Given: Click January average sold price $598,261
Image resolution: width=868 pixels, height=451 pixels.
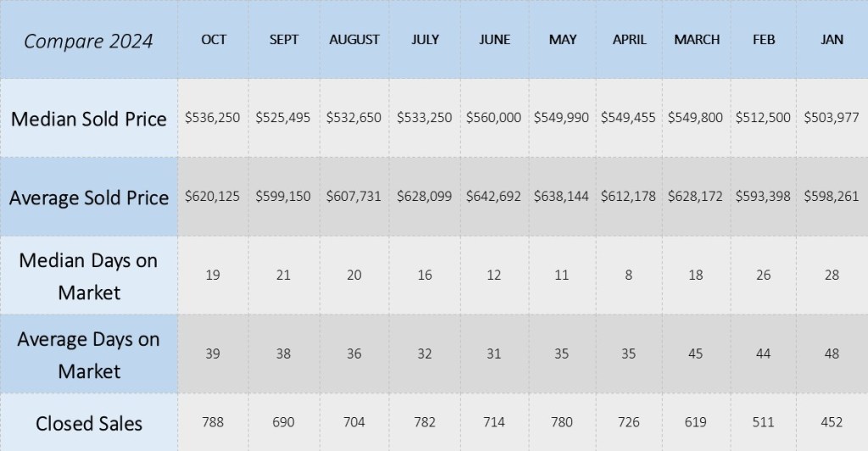Looking at the screenshot, I should tap(831, 197).
